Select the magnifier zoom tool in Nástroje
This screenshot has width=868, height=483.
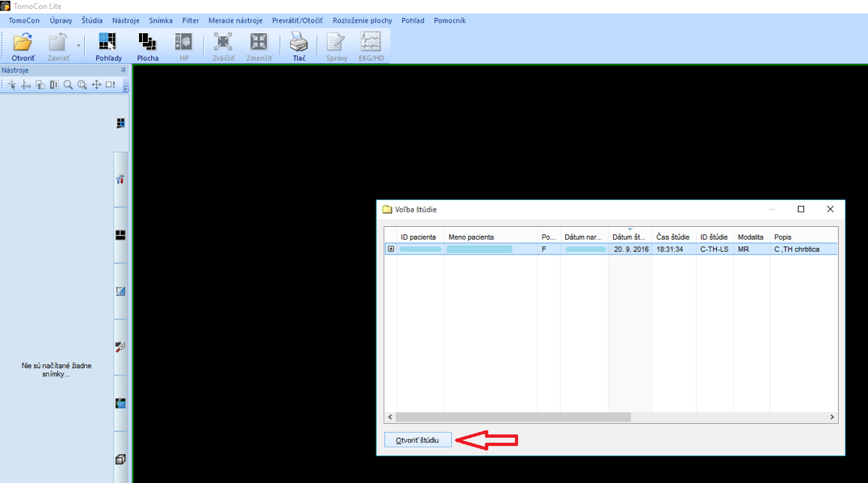tap(68, 85)
